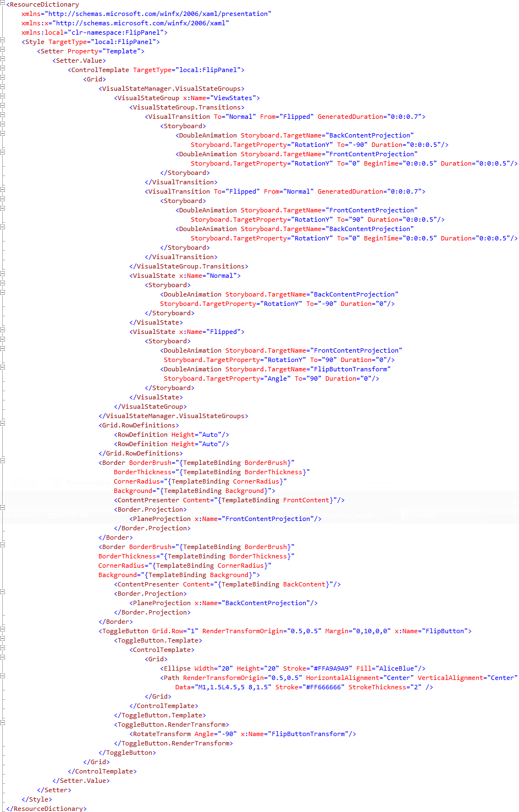Click the TemplateBinding BackContent binding
This screenshot has height=812, width=519.
coord(275,584)
